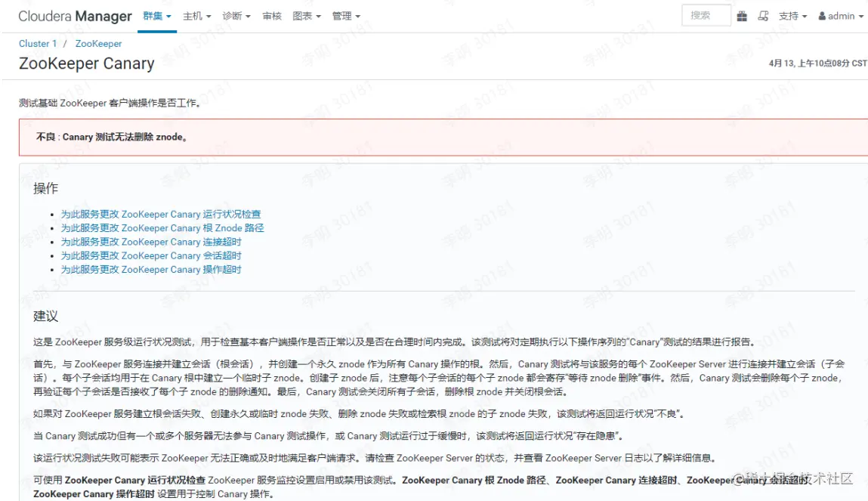The height and width of the screenshot is (501, 868).
Task: Open the 图表 dropdown menu
Action: click(x=307, y=16)
